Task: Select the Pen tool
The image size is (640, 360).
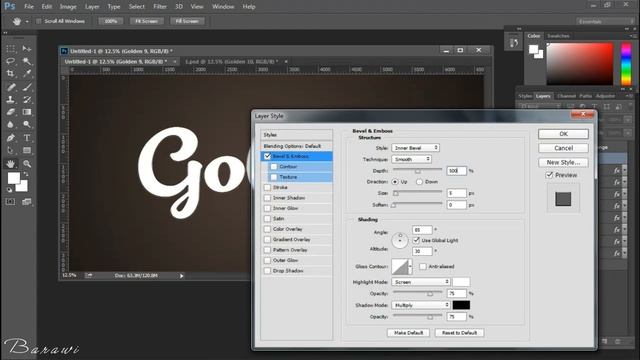Action: [x=11, y=138]
